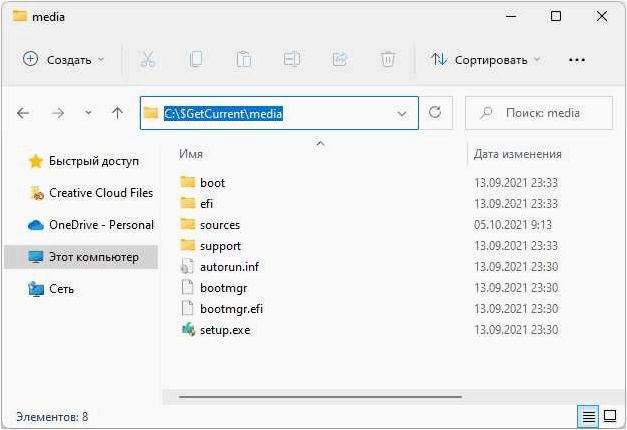This screenshot has height=430, width=627.
Task: Go back with the left arrow
Action: 23,113
